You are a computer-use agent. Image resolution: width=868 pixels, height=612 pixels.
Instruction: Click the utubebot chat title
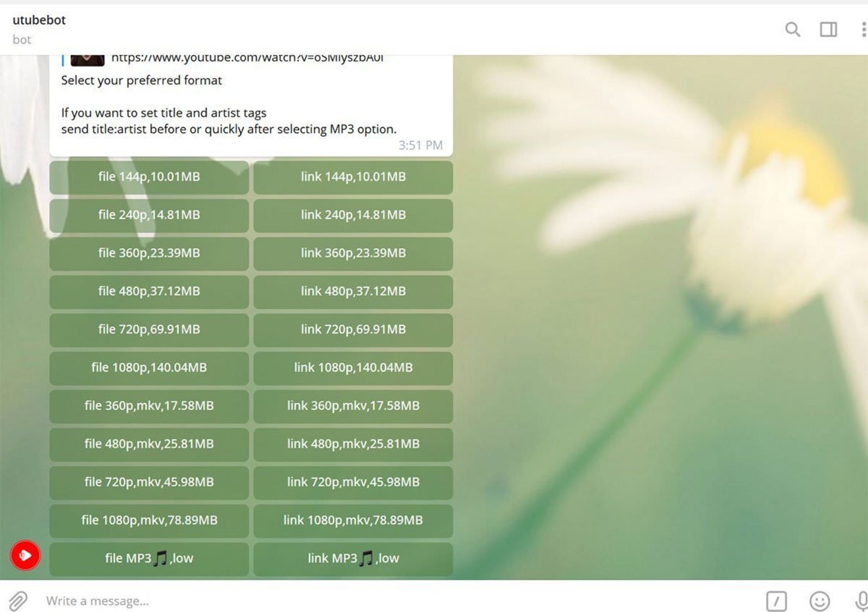[x=39, y=20]
